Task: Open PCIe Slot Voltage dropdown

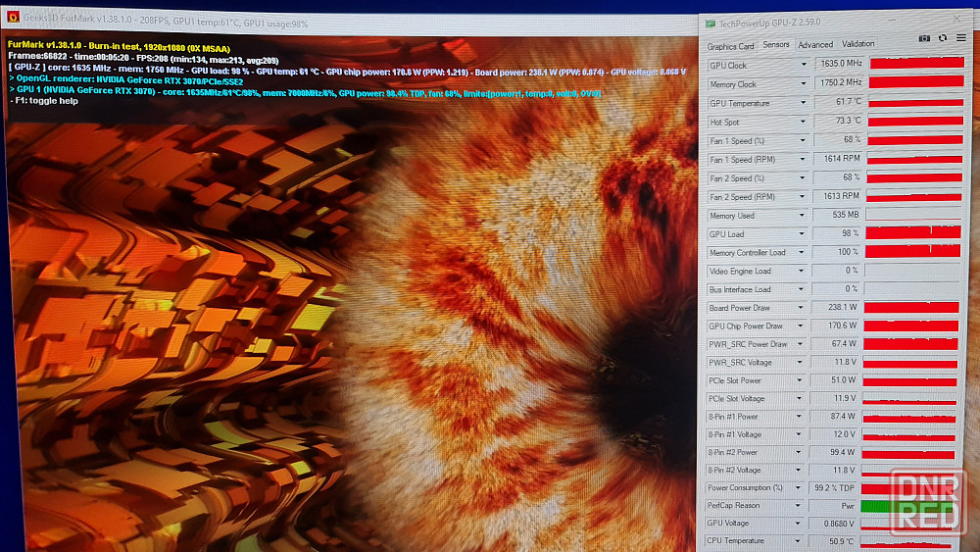Action: pos(800,398)
